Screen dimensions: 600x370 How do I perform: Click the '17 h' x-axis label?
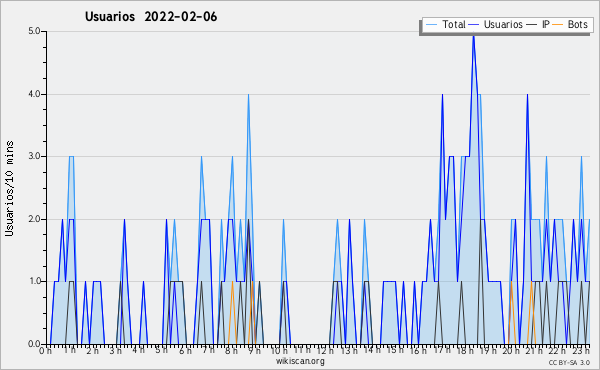coord(442,350)
